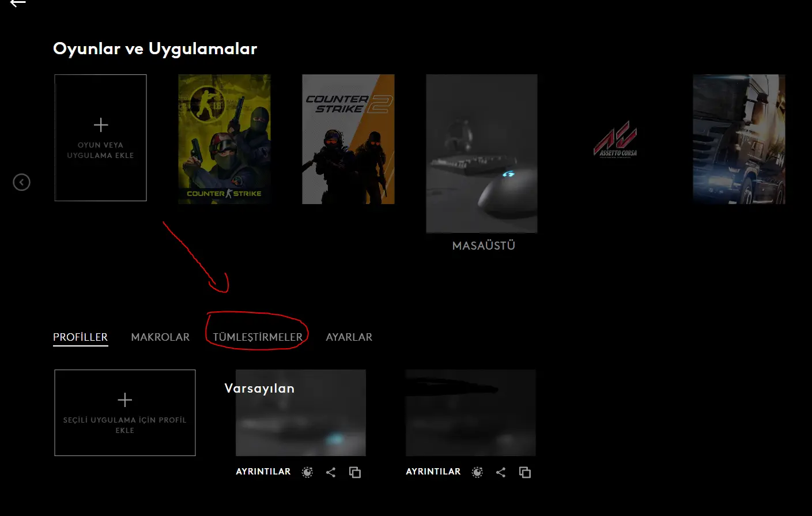Go to the AYARLAR tab

pos(349,337)
